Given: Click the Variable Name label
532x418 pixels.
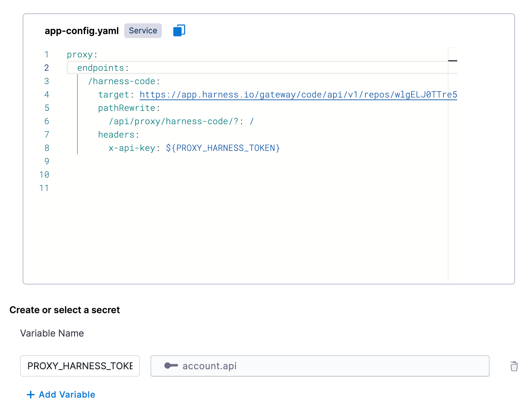Looking at the screenshot, I should click(52, 333).
